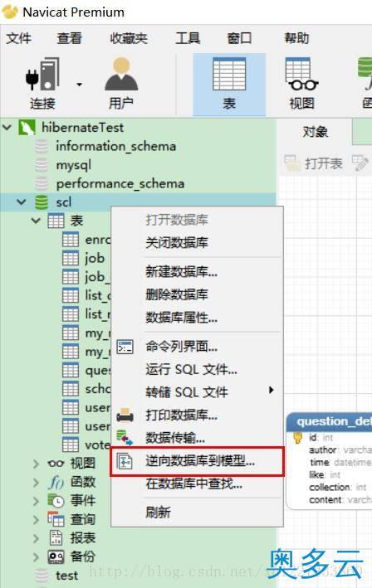The image size is (372, 588).
Task: Click the design table pencil icon
Action: point(360,163)
